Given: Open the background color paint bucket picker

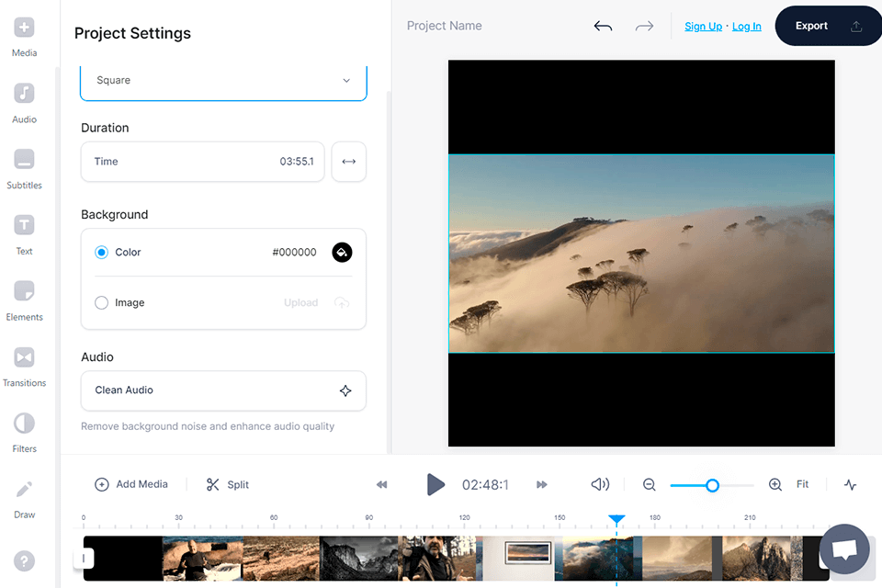Looking at the screenshot, I should point(342,252).
